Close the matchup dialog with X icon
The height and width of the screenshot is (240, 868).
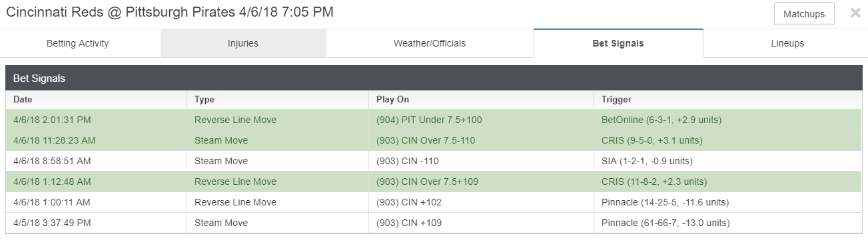click(855, 13)
